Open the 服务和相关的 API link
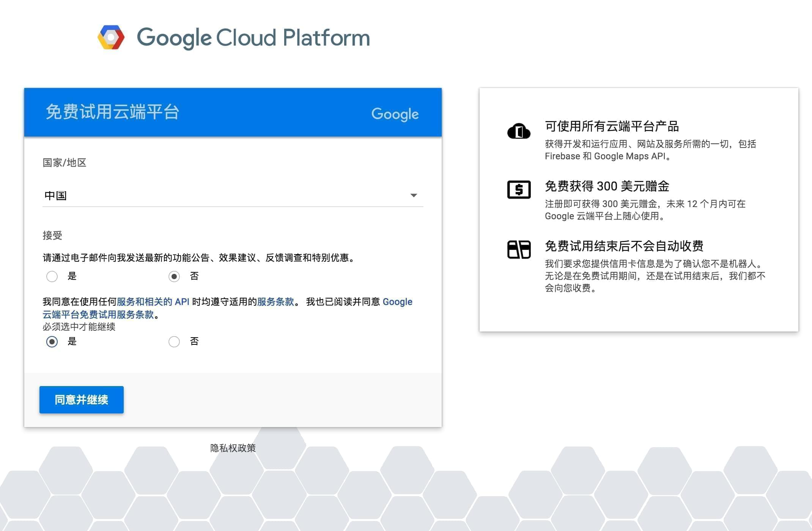812x531 pixels. pos(153,302)
